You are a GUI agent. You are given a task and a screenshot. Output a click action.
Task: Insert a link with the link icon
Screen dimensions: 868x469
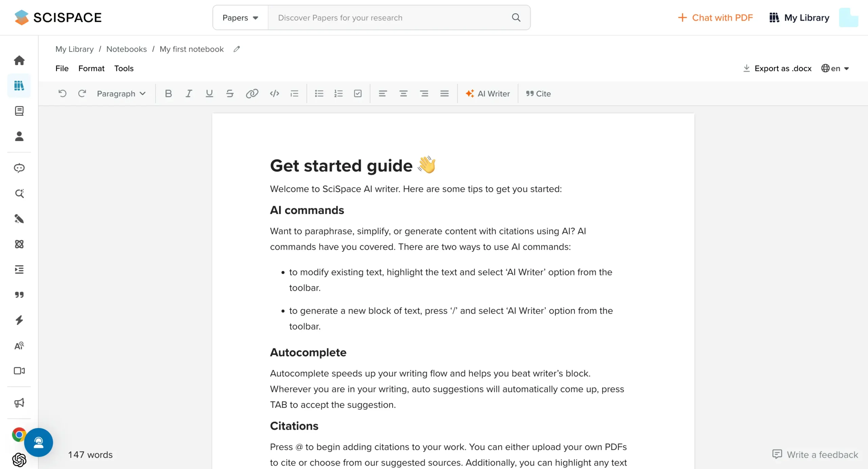pyautogui.click(x=252, y=94)
